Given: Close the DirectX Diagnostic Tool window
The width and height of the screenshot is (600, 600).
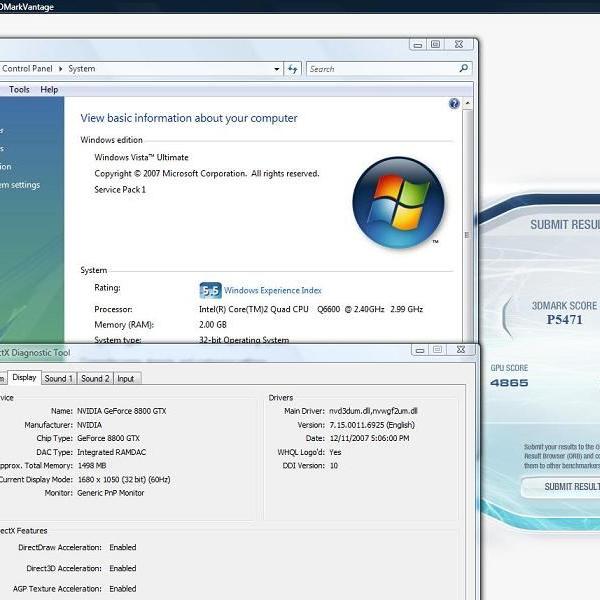Looking at the screenshot, I should coord(461,349).
